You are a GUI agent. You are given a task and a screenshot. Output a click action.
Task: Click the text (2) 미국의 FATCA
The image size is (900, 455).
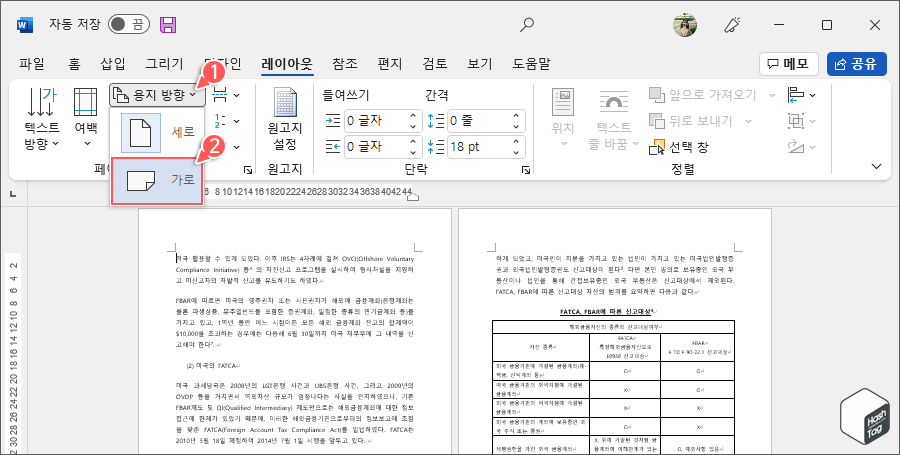212,365
